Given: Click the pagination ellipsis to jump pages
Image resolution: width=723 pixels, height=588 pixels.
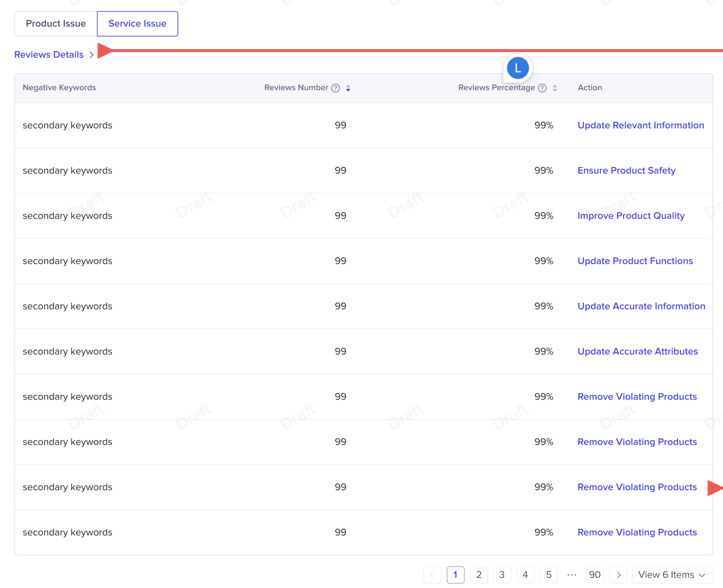Looking at the screenshot, I should pyautogui.click(x=572, y=575).
